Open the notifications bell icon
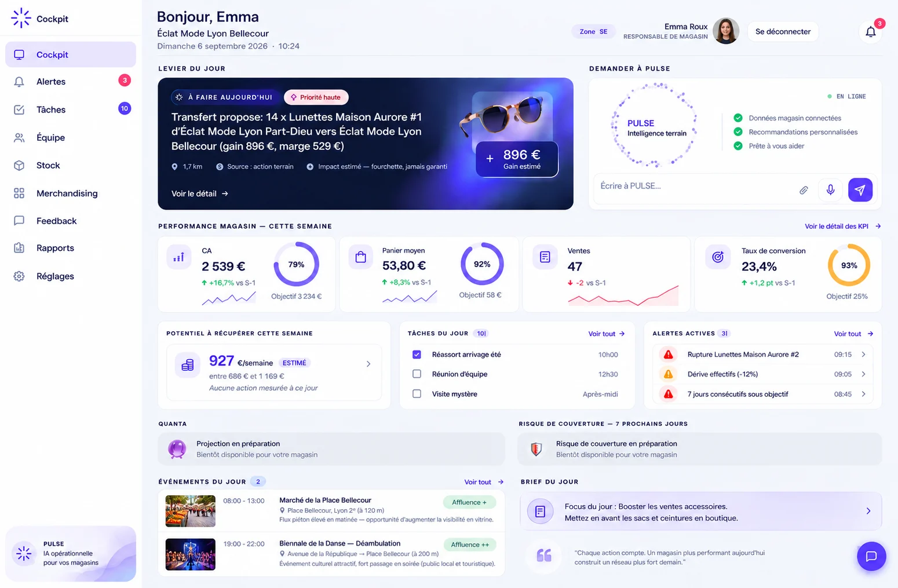 click(870, 32)
